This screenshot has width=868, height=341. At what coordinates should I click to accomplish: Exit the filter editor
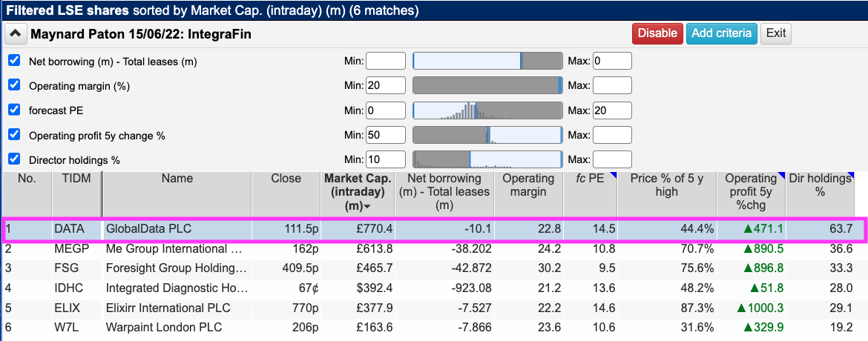tap(776, 33)
